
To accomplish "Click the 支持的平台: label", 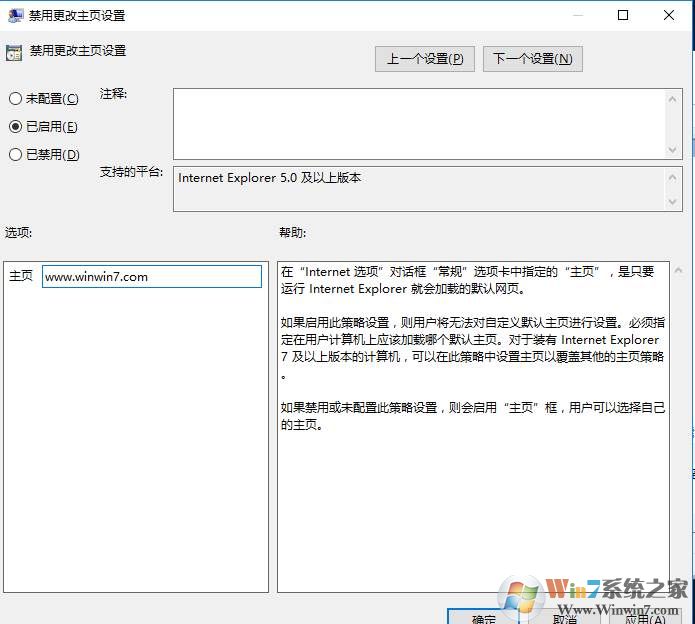I will [131, 172].
